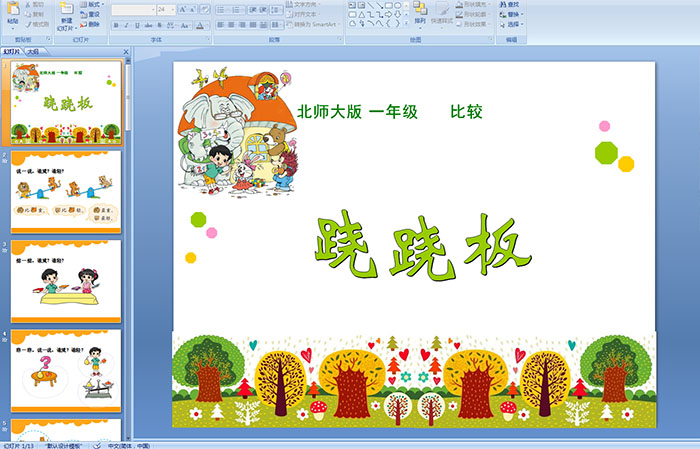This screenshot has width=700, height=449.
Task: Click the 跷跷板 title text on slide
Action: 423,246
